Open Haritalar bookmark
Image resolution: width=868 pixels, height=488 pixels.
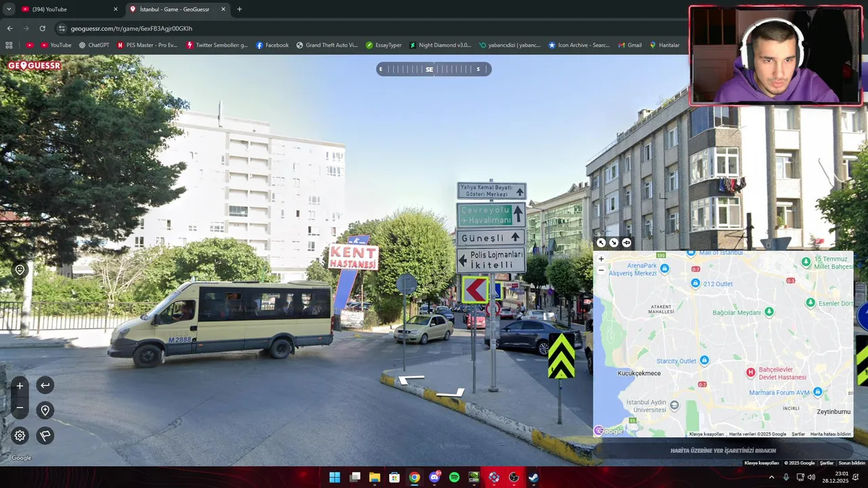665,45
